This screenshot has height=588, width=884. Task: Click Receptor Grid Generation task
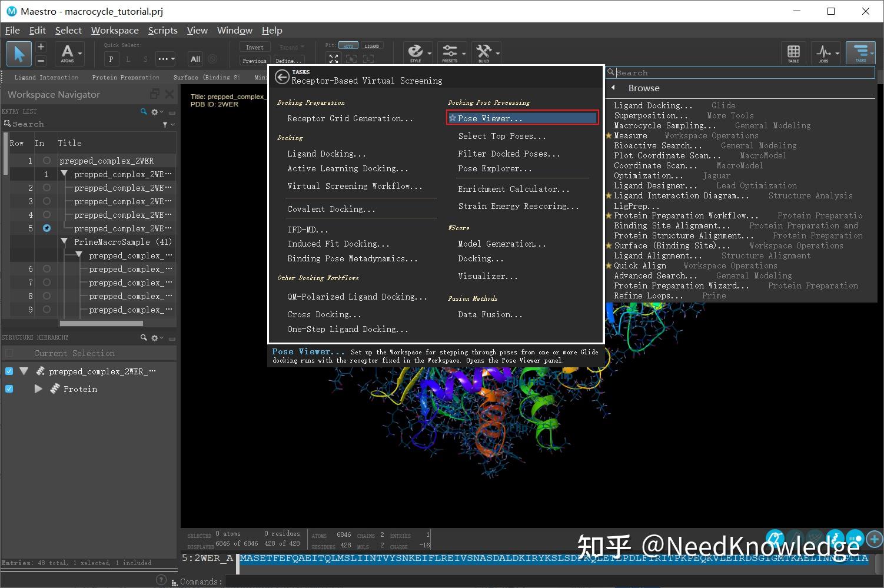tap(350, 118)
